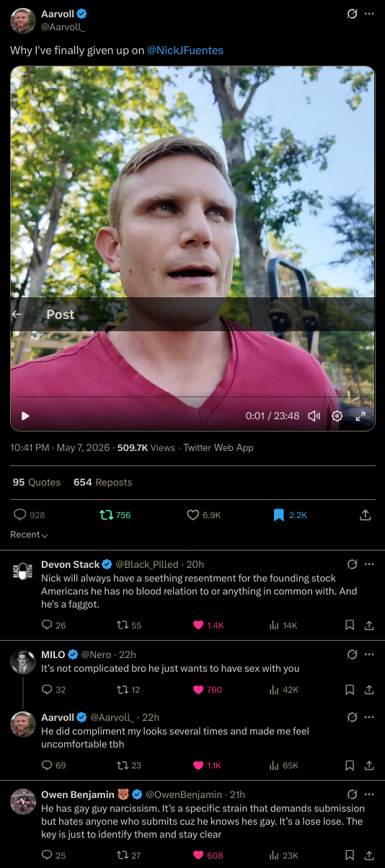View the 95 Quotes list
Viewport: 385px width, 868px height.
pyautogui.click(x=37, y=482)
